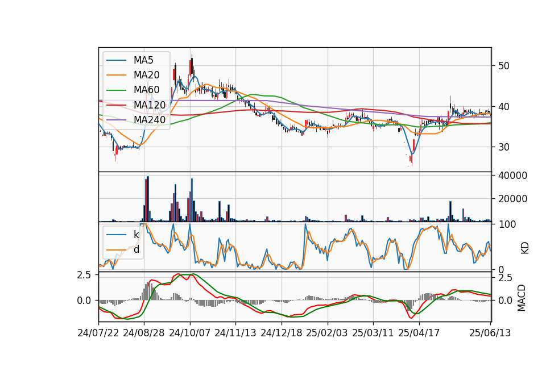Click the orange MA20 legend line sample
546x392 pixels.
(x=116, y=75)
